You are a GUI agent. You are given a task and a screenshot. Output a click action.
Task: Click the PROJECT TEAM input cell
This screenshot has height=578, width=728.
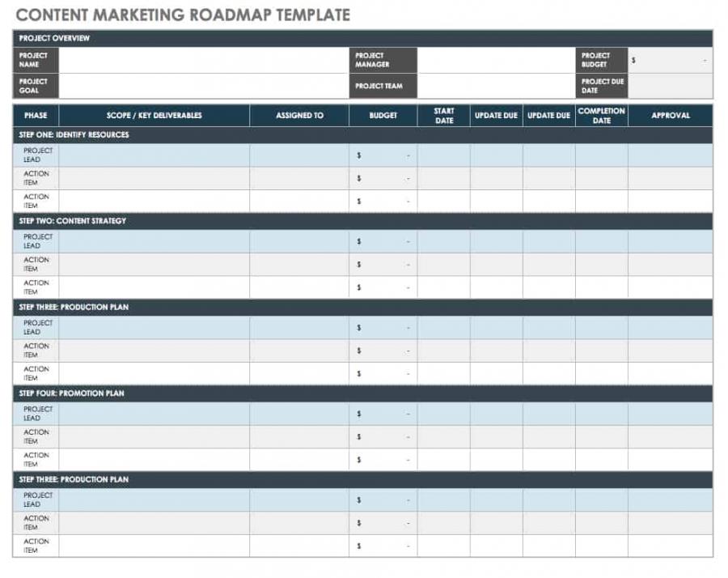[493, 85]
